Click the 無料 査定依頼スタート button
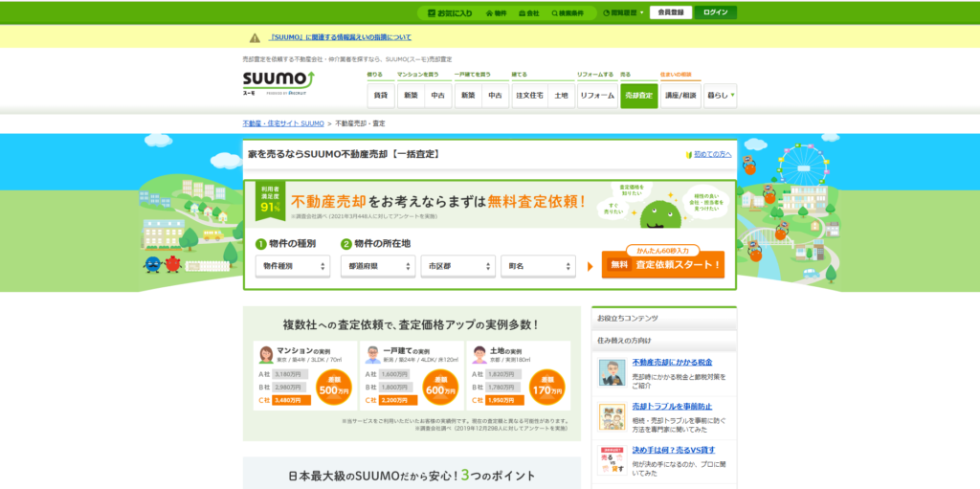The image size is (980, 489). point(663,265)
